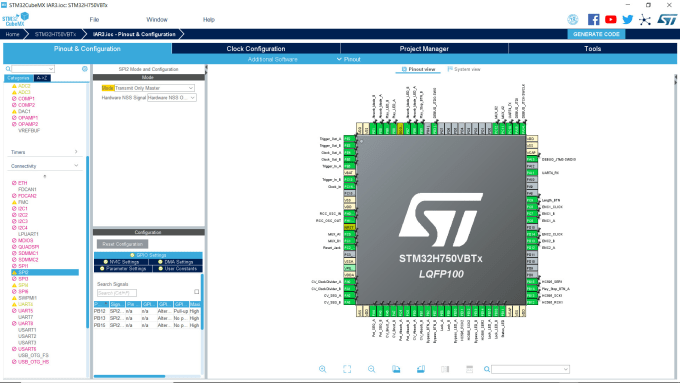
Task: Open the SPI2 Mode dropdown
Action: 154,88
